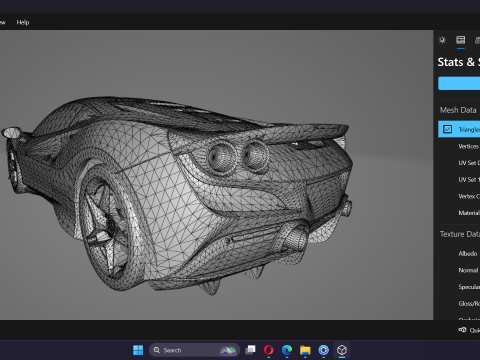Click the 3D Viewer cube taskbar icon
Screen dimensions: 480x360
click(342, 350)
